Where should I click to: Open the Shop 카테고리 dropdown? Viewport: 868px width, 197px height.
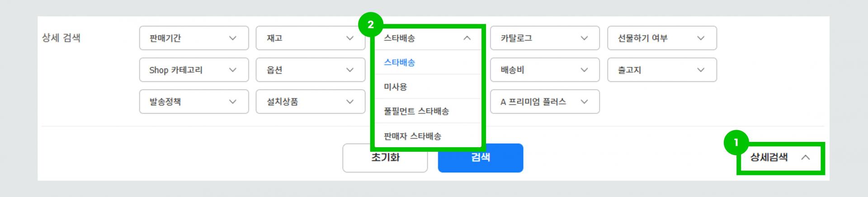point(193,70)
